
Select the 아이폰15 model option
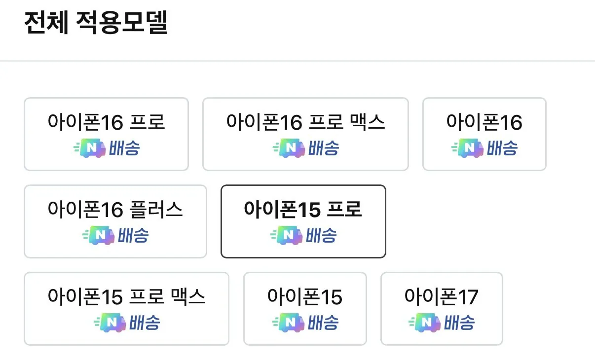coord(305,298)
